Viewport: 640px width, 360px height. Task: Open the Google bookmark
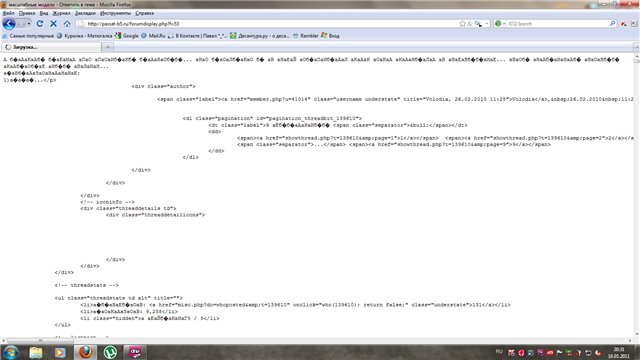pyautogui.click(x=127, y=36)
